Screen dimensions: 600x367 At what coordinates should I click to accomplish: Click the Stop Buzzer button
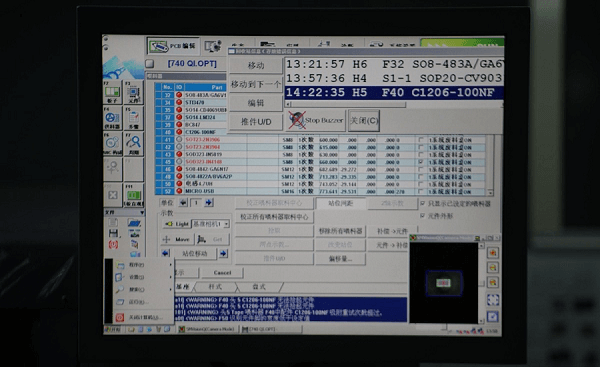[316, 121]
